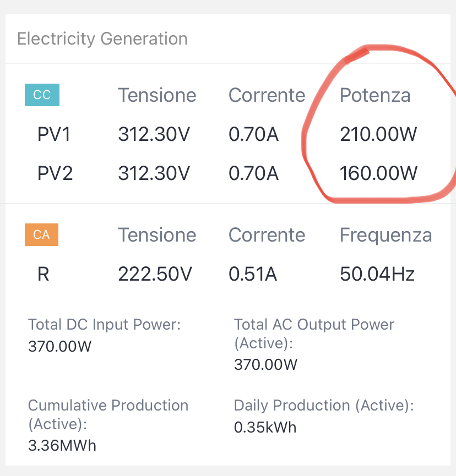
Task: Select the AC voltage 222.50V
Action: coord(155,274)
